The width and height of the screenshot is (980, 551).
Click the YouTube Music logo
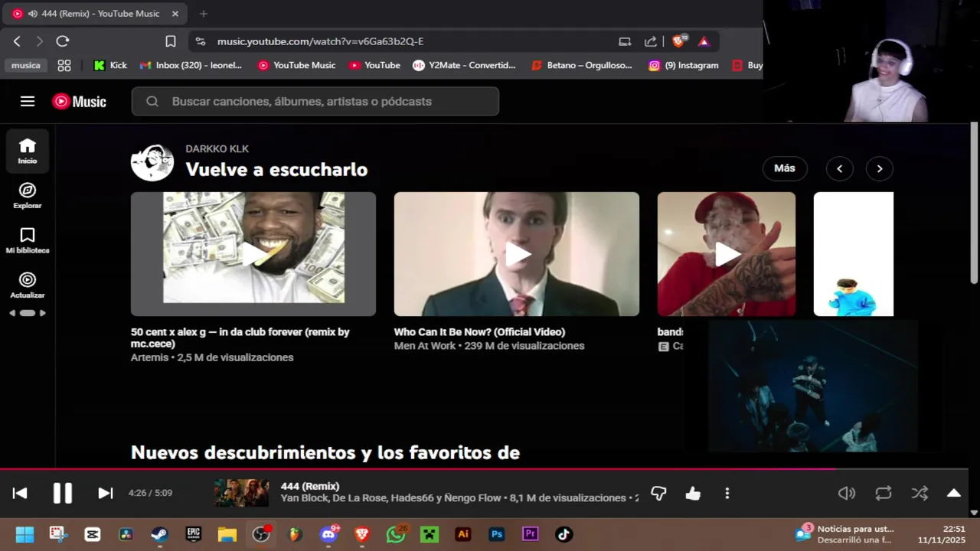[x=79, y=101]
